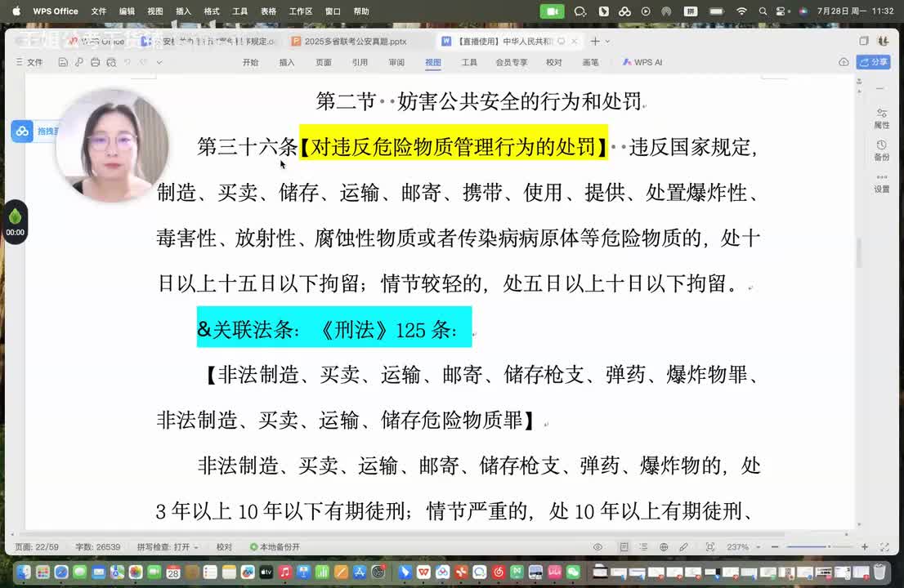Click the 拖拽 cloud floating button

(x=34, y=131)
